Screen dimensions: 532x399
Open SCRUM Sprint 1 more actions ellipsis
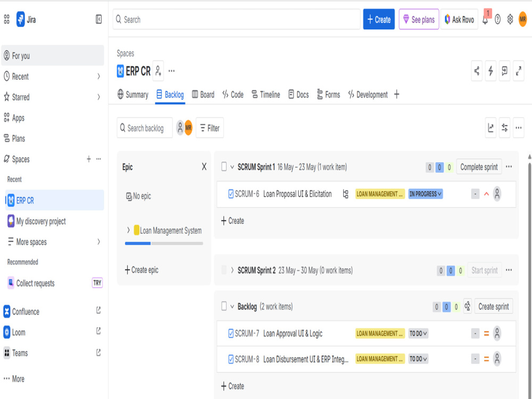pyautogui.click(x=509, y=167)
